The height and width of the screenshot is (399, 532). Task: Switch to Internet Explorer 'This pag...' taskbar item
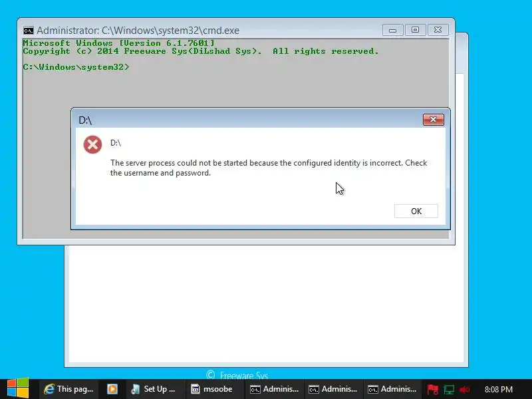(68, 389)
